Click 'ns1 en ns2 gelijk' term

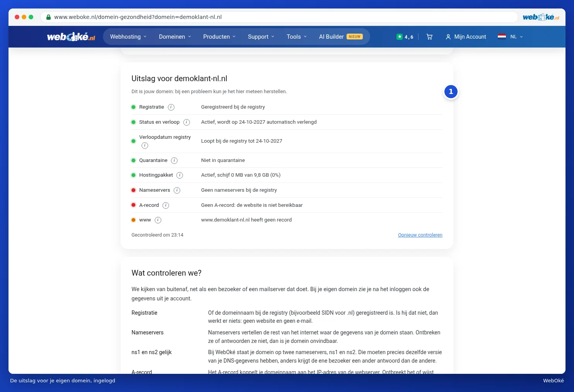pos(152,352)
